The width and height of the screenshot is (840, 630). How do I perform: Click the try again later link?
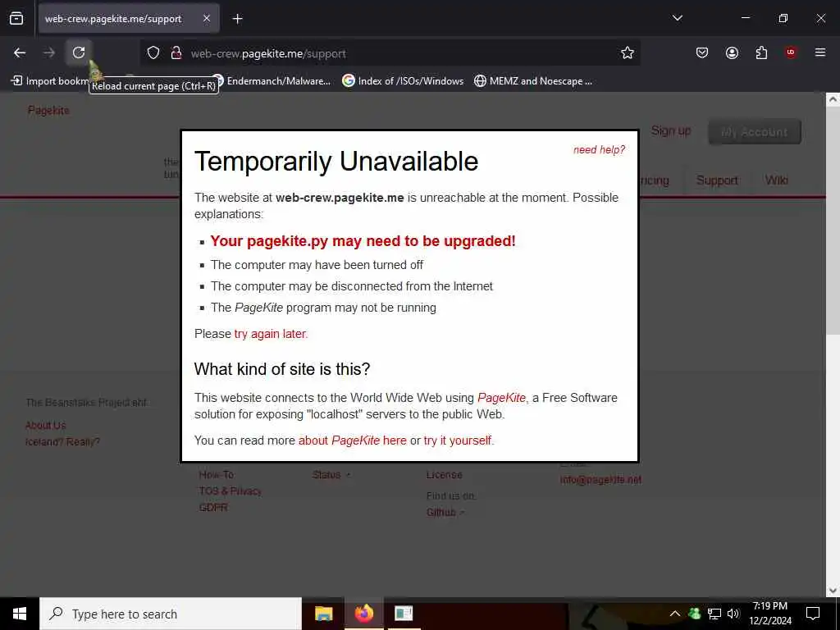coord(271,334)
